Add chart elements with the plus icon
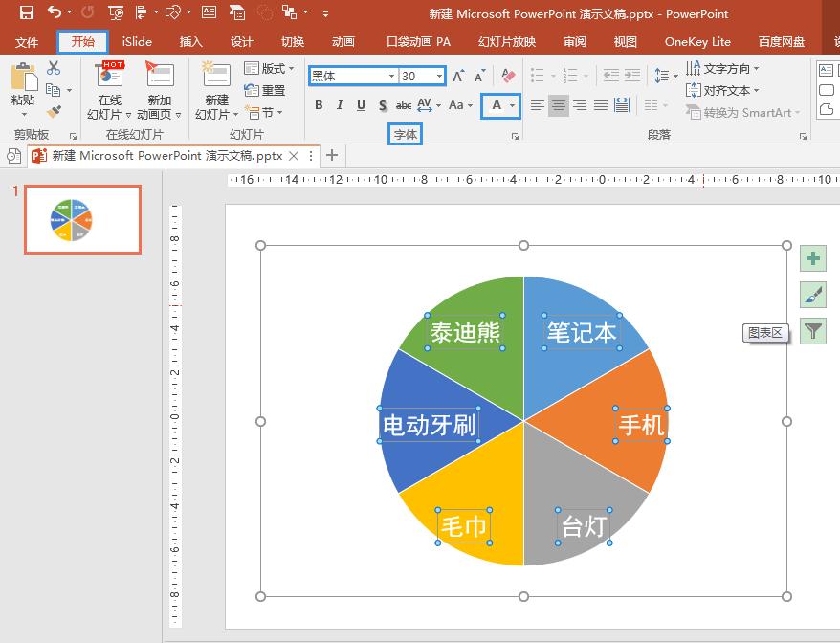Image resolution: width=840 pixels, height=643 pixels. point(810,258)
